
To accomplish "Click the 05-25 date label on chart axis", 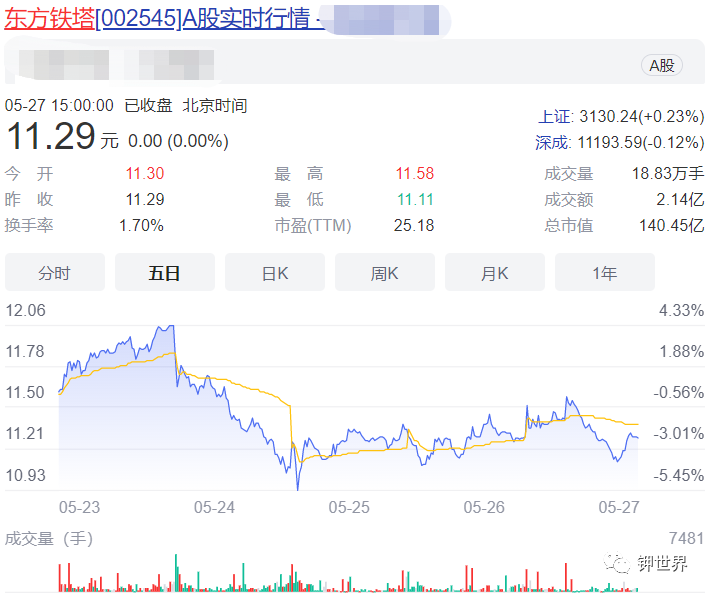I will [349, 508].
